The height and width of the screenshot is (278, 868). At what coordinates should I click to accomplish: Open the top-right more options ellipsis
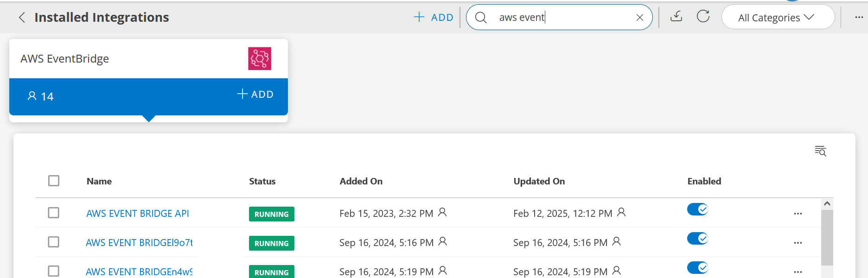tap(859, 18)
